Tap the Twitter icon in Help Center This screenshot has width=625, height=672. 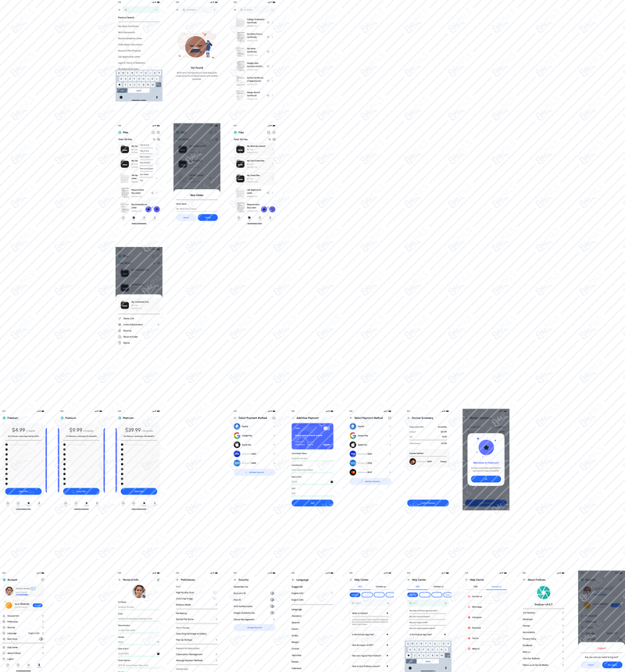click(469, 638)
